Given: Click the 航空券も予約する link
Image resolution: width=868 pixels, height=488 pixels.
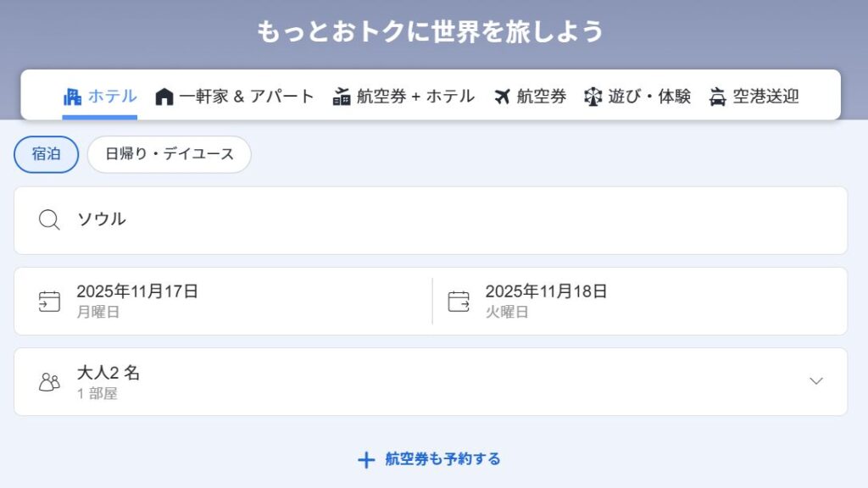Looking at the screenshot, I should 430,459.
